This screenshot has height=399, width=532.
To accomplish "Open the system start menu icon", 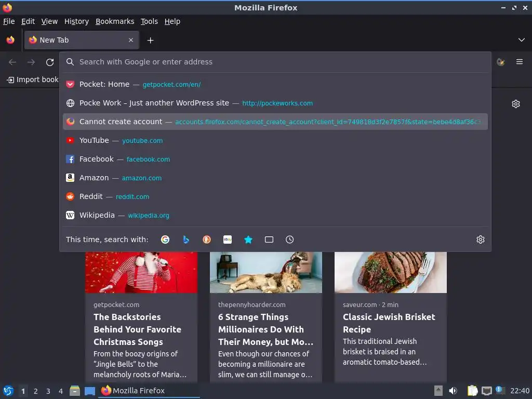I will 8,391.
